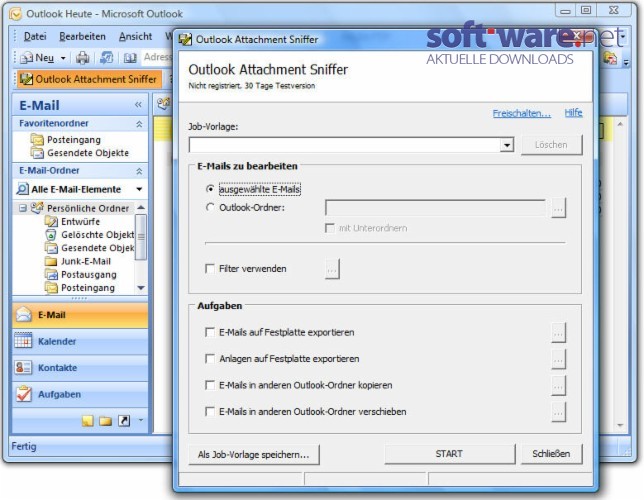The width and height of the screenshot is (644, 500).
Task: Open Alle E-Mail-Elemente dropdown arrow
Action: (x=139, y=189)
